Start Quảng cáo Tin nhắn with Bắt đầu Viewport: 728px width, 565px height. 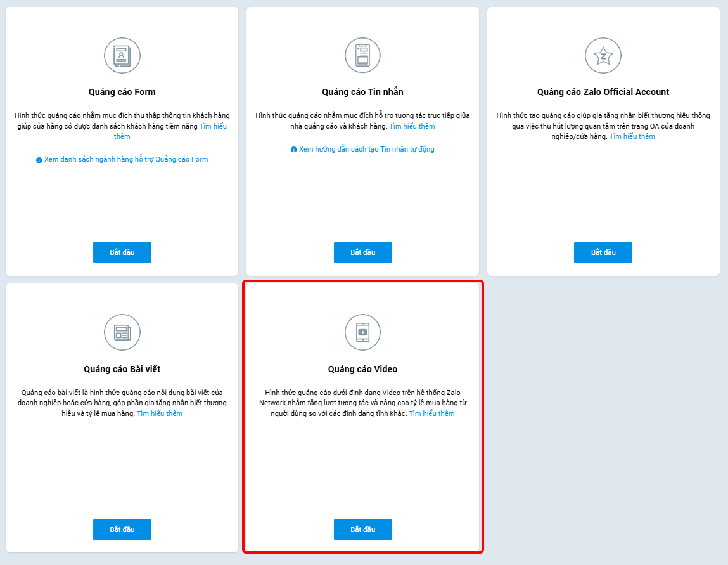[x=362, y=252]
